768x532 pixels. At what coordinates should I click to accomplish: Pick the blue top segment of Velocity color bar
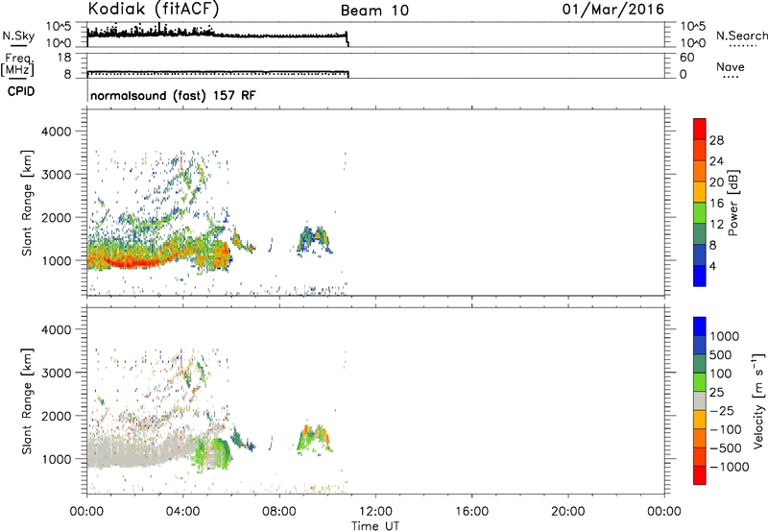click(x=700, y=326)
